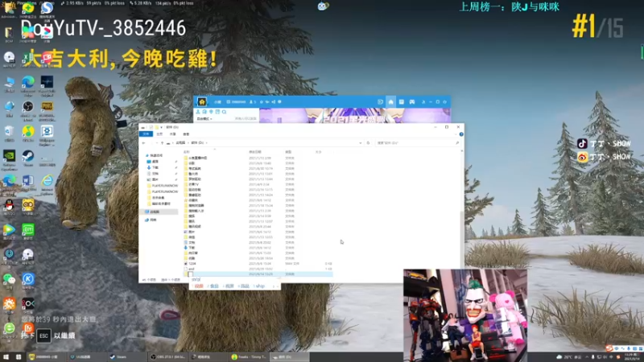Click the Explorer up-directory arrow

coord(163,143)
